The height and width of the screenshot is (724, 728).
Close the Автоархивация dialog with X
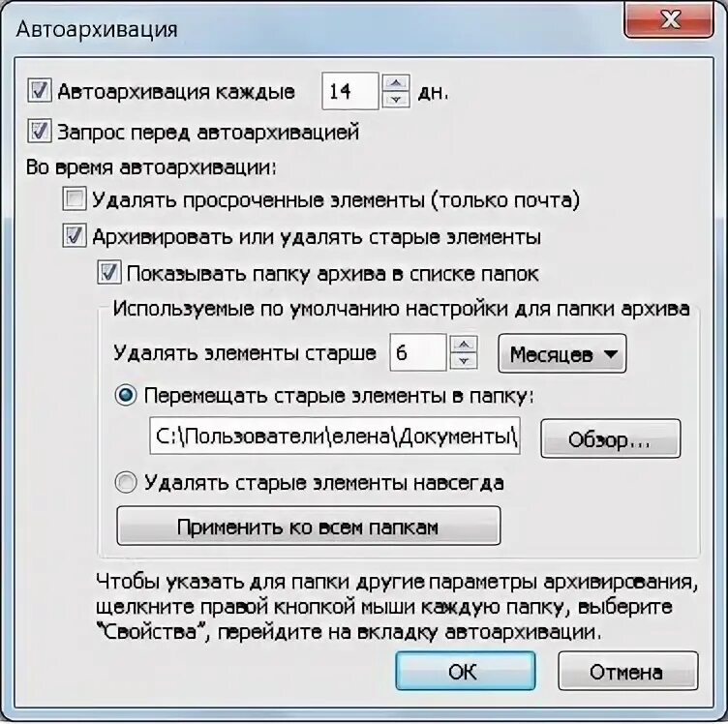(x=669, y=19)
